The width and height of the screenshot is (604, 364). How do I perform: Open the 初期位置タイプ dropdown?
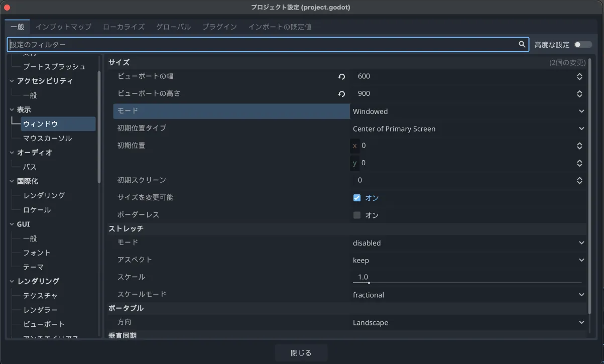467,129
